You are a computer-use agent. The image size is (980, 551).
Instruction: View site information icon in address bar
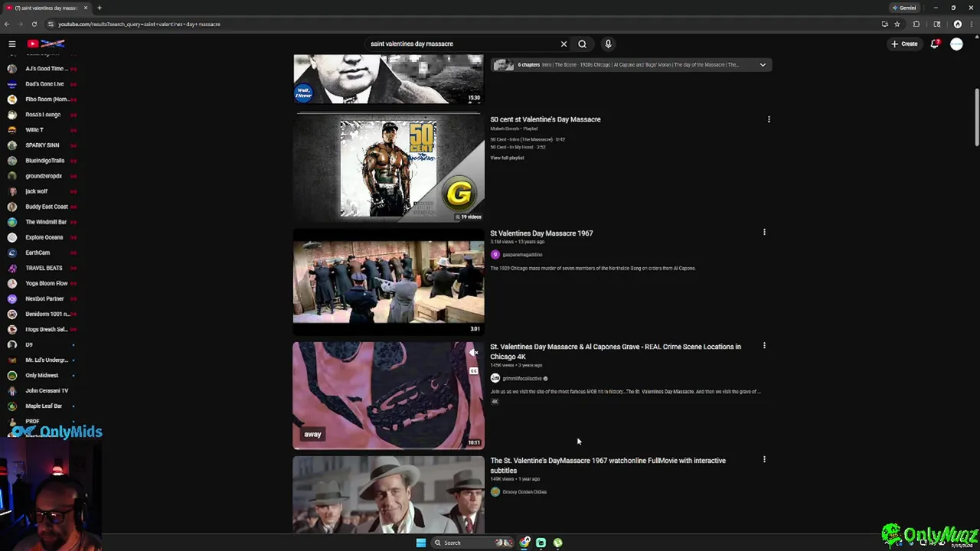[x=50, y=24]
